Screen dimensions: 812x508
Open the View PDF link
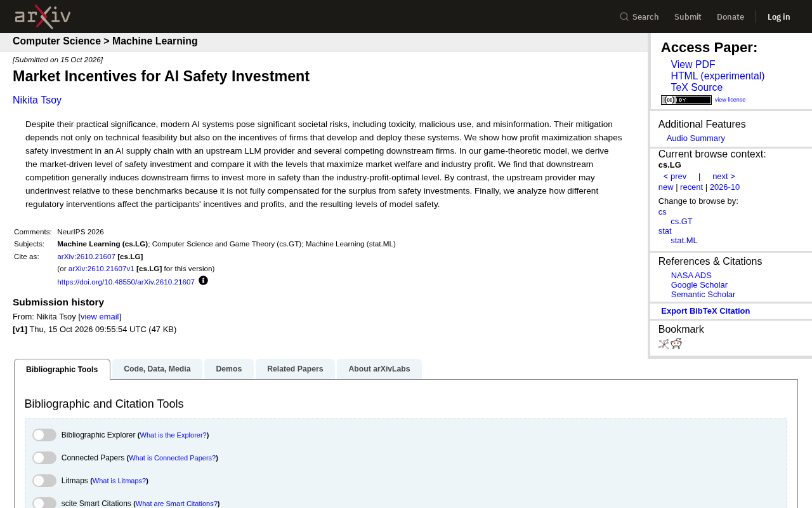pyautogui.click(x=693, y=65)
